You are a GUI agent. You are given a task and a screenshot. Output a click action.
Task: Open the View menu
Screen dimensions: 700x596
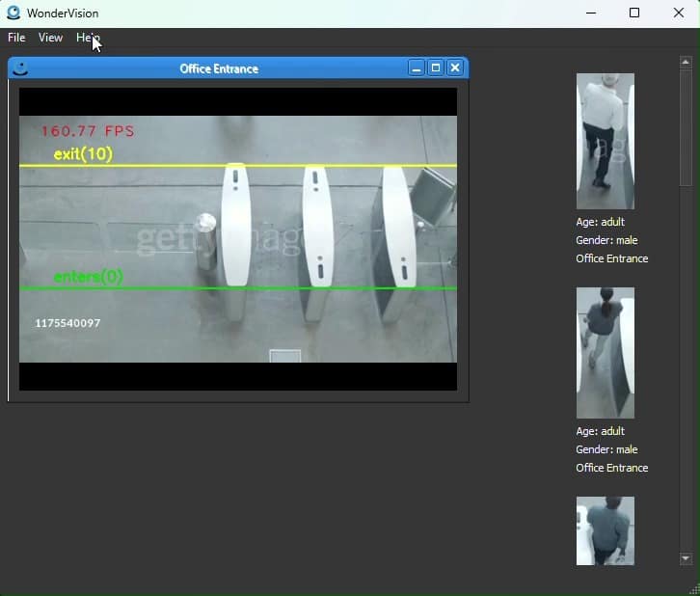point(50,38)
